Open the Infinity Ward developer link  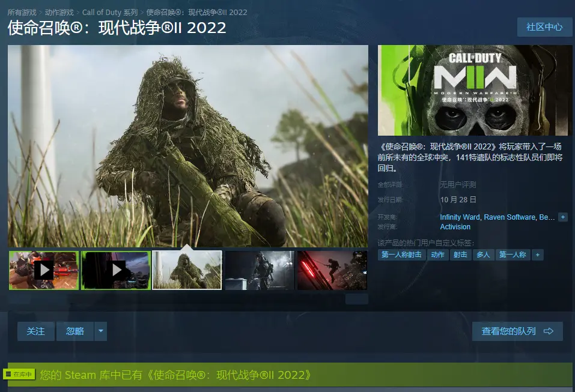tap(460, 217)
